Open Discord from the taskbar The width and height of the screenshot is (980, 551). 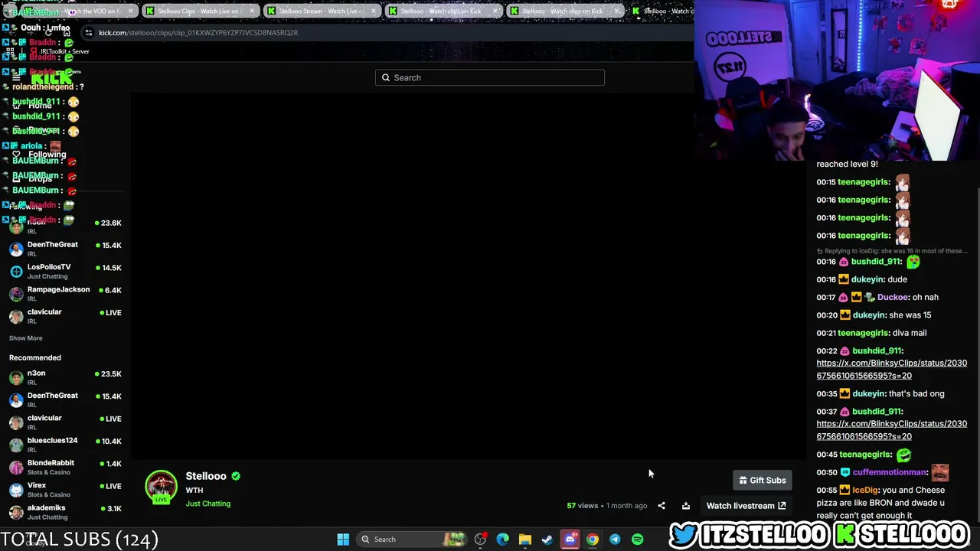click(570, 540)
